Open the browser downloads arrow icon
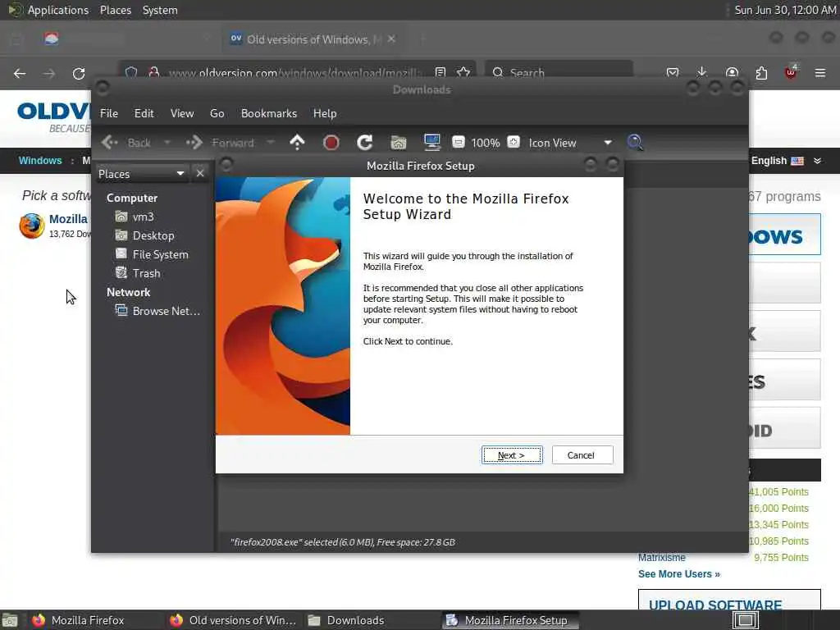 702,73
